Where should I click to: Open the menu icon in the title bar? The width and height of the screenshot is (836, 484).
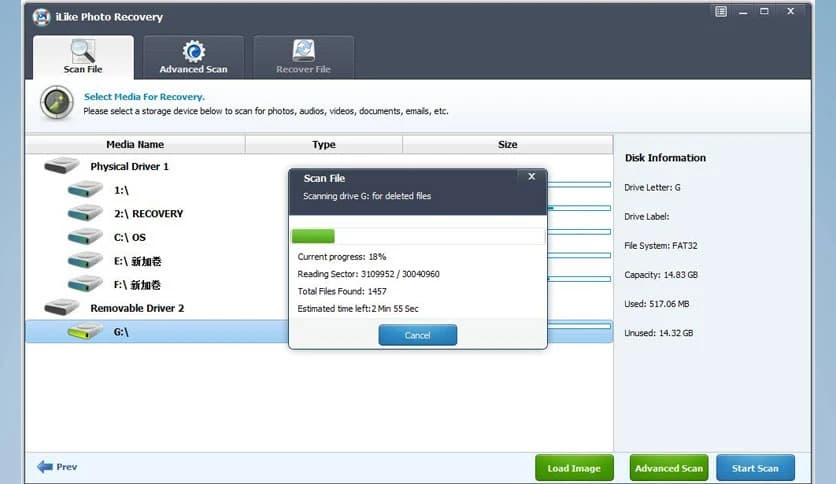(721, 11)
